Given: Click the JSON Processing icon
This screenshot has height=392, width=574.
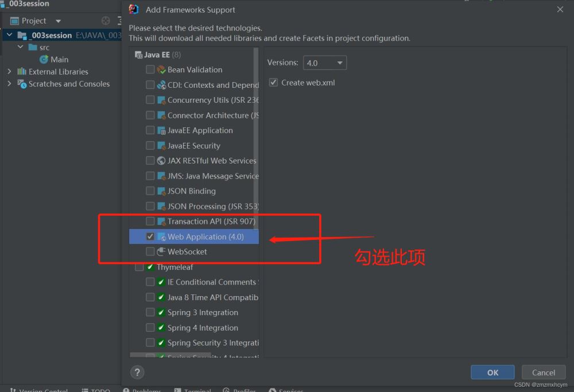Looking at the screenshot, I should (x=161, y=207).
